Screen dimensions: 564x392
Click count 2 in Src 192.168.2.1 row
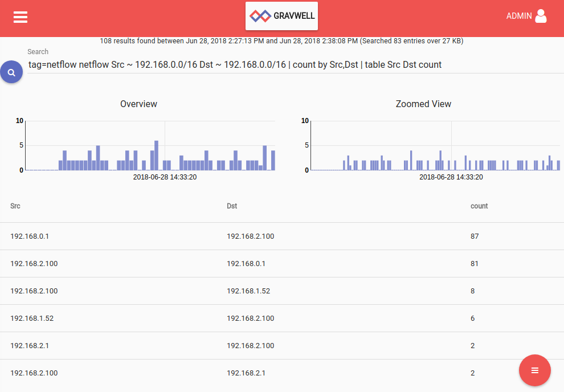coord(473,346)
